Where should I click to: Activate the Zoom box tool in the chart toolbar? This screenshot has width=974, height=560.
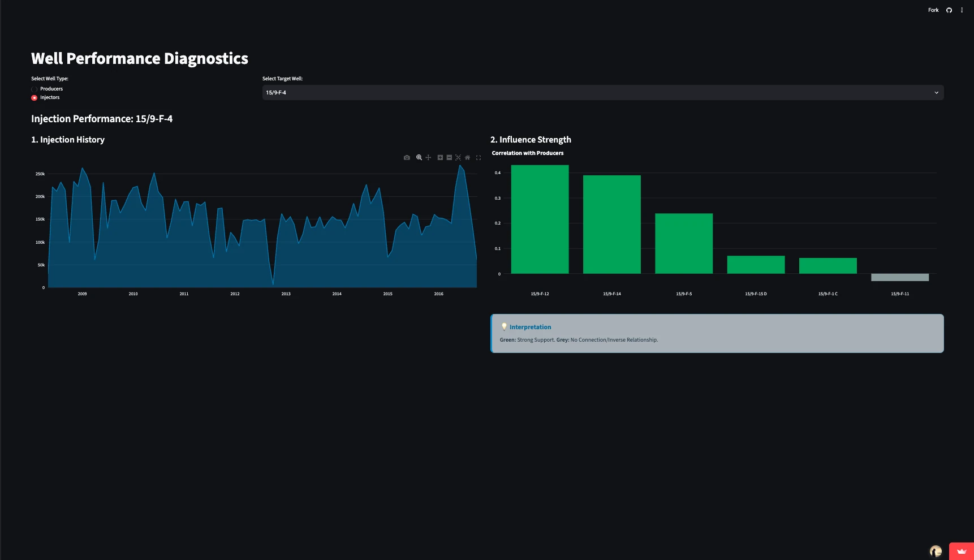pyautogui.click(x=419, y=158)
